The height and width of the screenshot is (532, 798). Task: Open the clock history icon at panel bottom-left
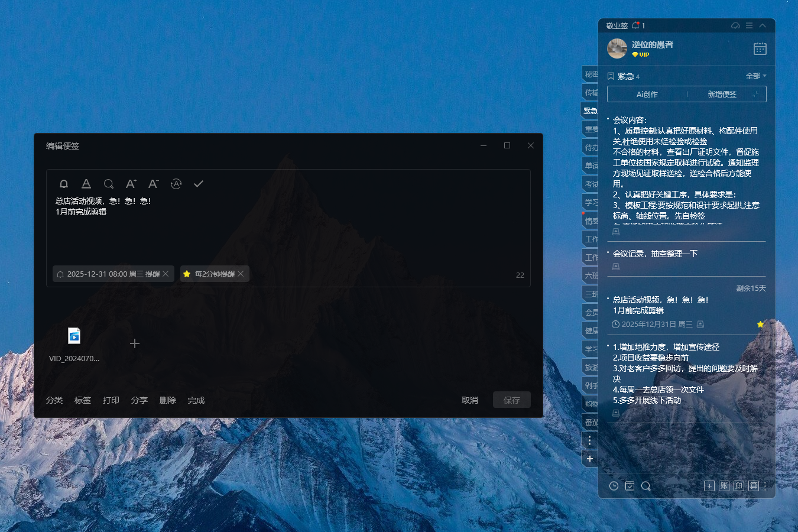pyautogui.click(x=614, y=485)
